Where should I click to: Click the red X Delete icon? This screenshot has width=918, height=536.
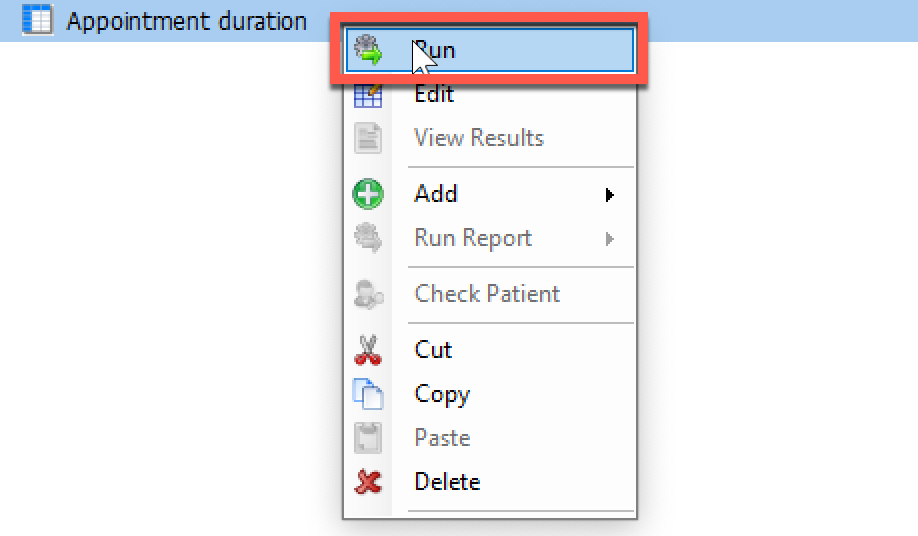tap(368, 482)
